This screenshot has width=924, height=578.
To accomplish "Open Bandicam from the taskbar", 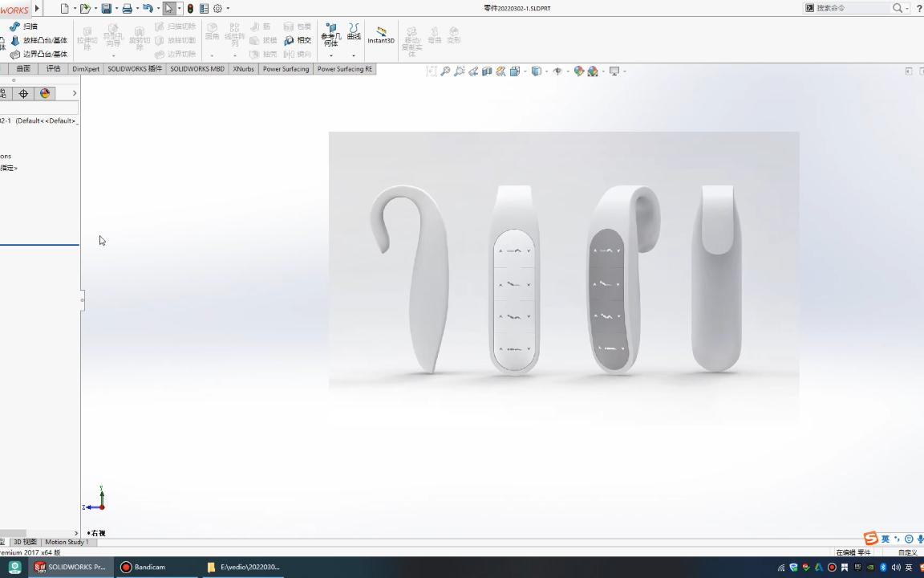I will pos(148,567).
